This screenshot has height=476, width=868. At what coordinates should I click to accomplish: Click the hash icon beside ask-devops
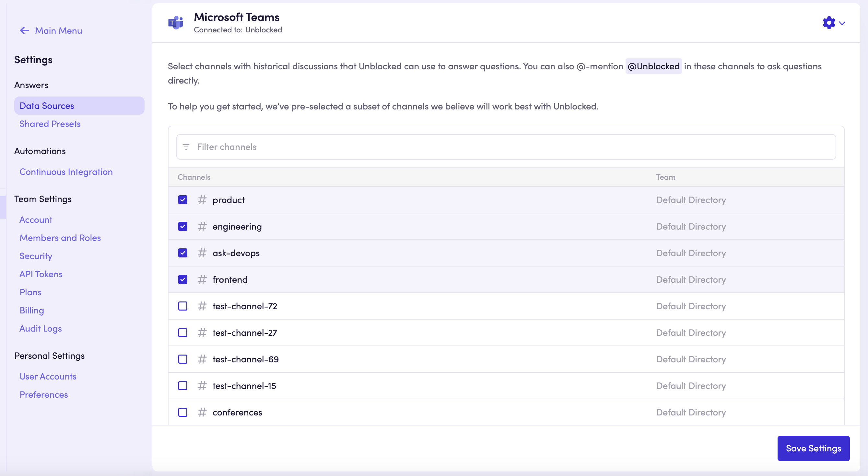click(x=202, y=253)
